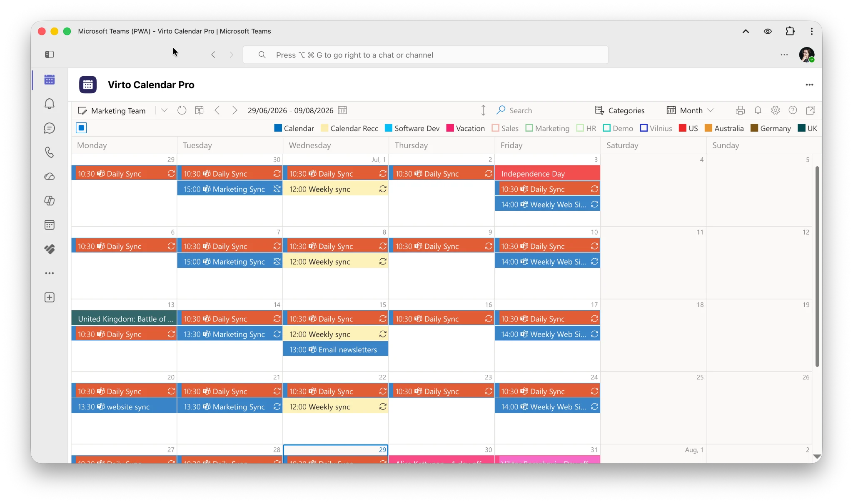Open help question mark icon
853x504 pixels.
click(x=793, y=110)
